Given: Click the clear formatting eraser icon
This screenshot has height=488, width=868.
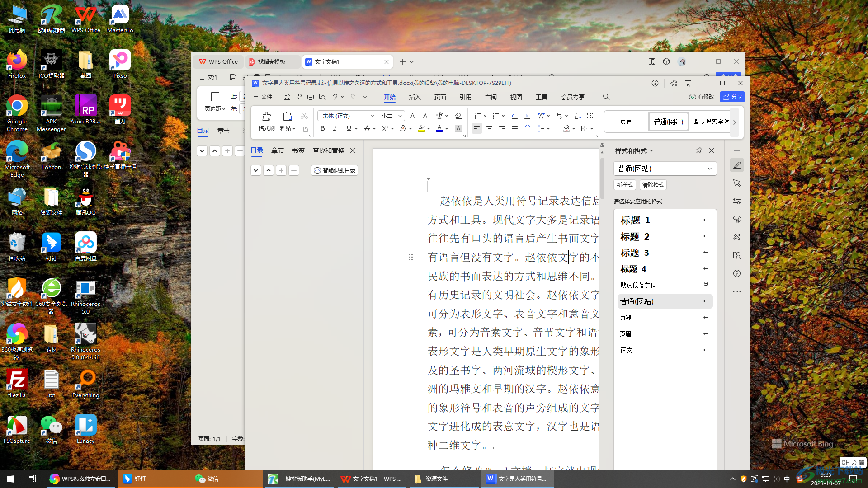Looking at the screenshot, I should (458, 116).
